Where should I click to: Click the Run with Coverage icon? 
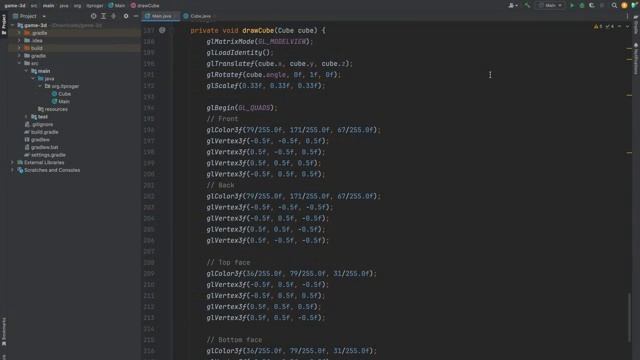click(x=592, y=5)
